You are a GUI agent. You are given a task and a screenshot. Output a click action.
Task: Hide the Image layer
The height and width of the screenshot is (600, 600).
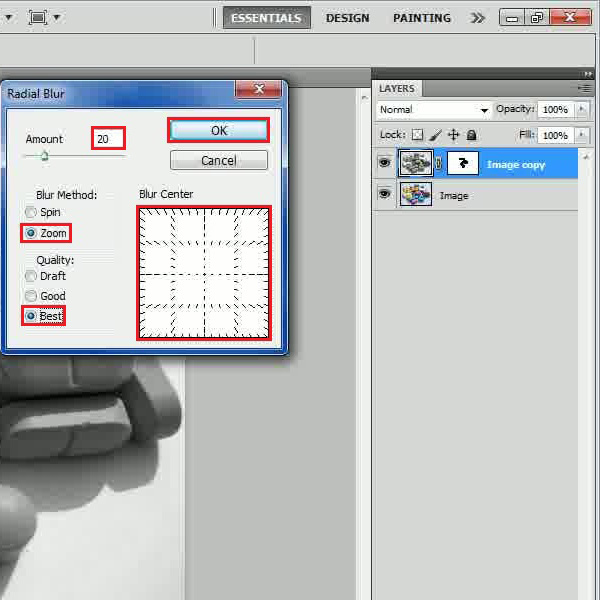(x=385, y=194)
